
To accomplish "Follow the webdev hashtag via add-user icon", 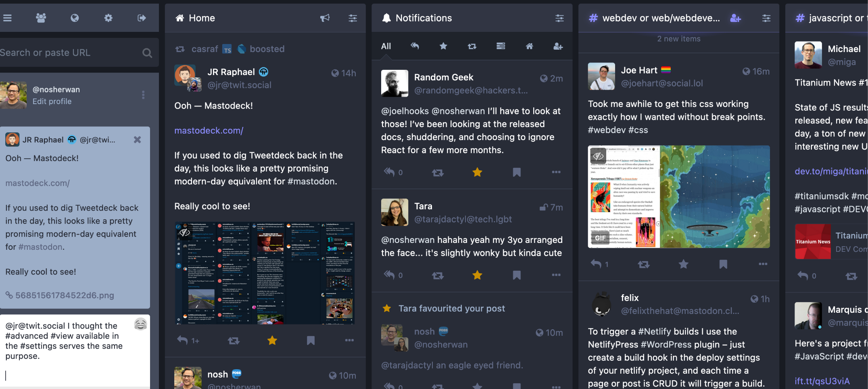I will 736,18.
